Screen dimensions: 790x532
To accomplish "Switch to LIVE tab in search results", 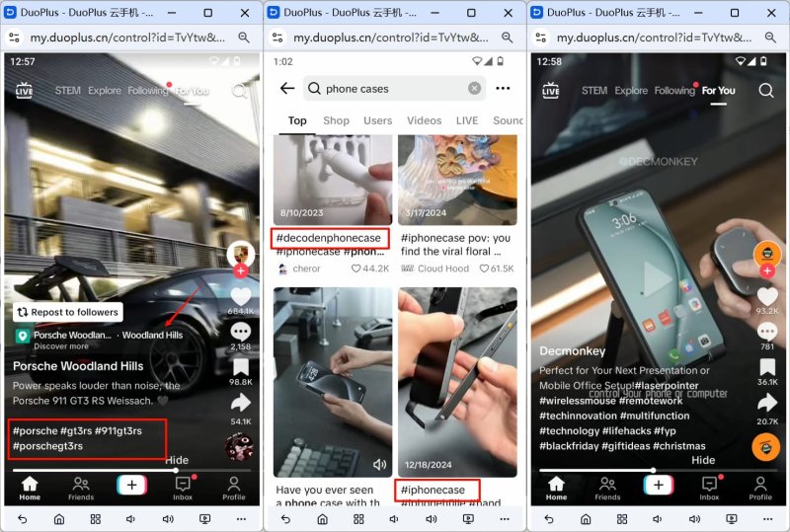I will click(467, 120).
